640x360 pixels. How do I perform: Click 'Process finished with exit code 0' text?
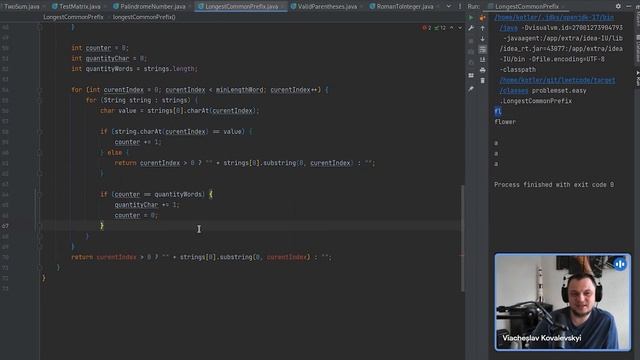coord(554,185)
